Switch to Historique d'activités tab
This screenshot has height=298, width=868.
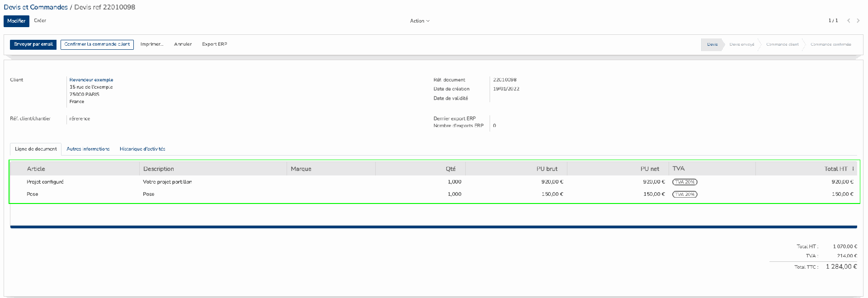click(x=142, y=149)
